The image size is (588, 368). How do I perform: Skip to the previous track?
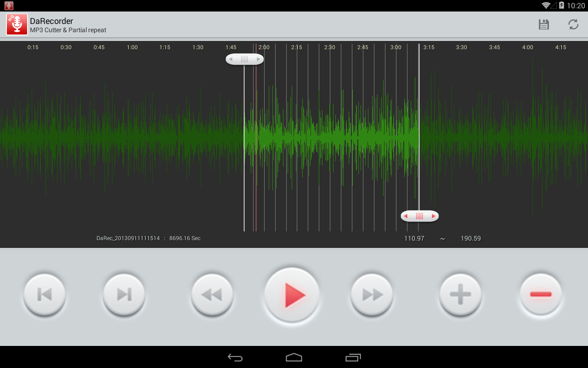[45, 294]
